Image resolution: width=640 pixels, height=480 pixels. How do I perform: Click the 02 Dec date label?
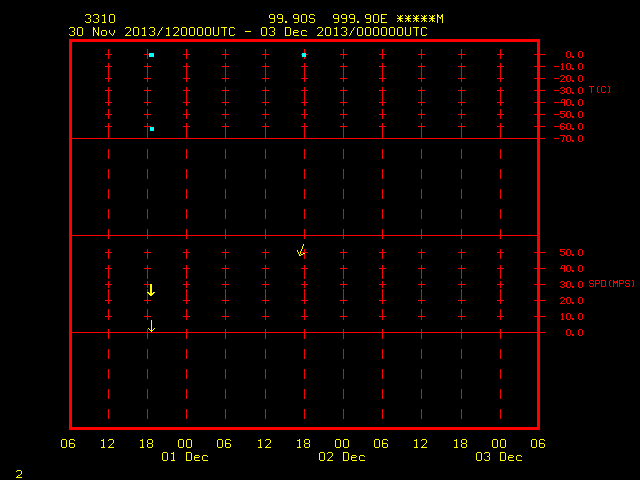coord(342,457)
